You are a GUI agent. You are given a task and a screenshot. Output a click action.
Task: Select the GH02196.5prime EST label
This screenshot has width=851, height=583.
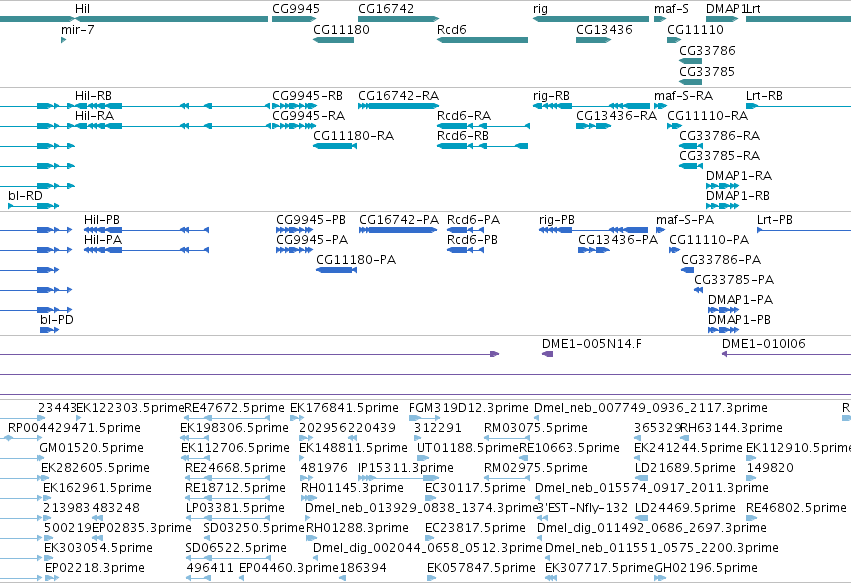tap(706, 568)
